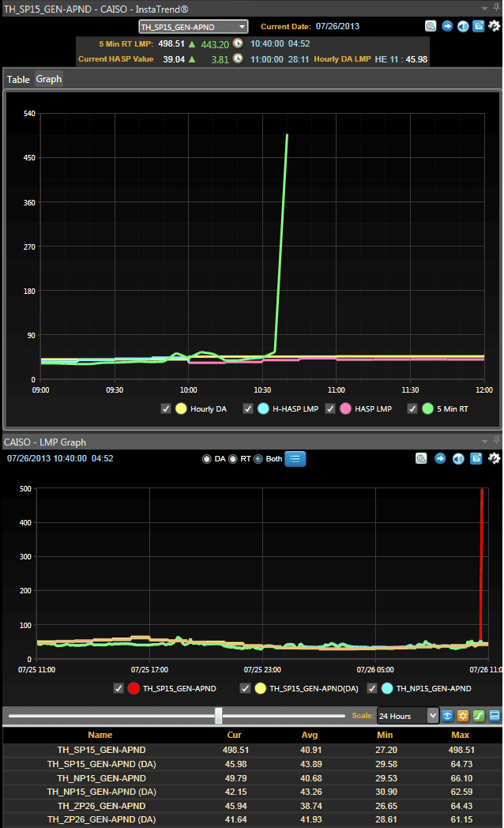504x828 pixels.
Task: Click the edit note icon in InstaTrend panel
Action: (478, 26)
